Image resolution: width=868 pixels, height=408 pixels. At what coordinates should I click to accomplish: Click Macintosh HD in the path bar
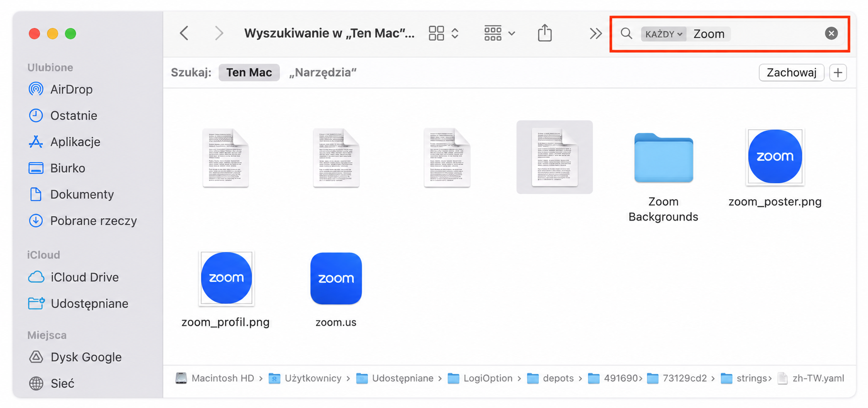(x=215, y=378)
